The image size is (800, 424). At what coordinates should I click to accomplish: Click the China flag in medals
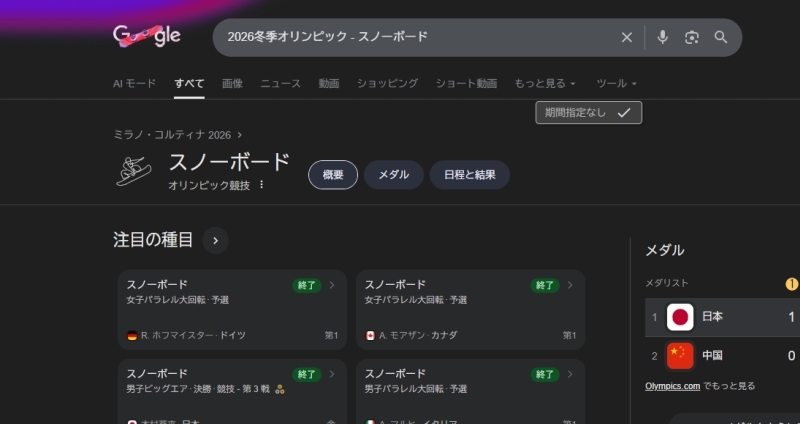680,355
